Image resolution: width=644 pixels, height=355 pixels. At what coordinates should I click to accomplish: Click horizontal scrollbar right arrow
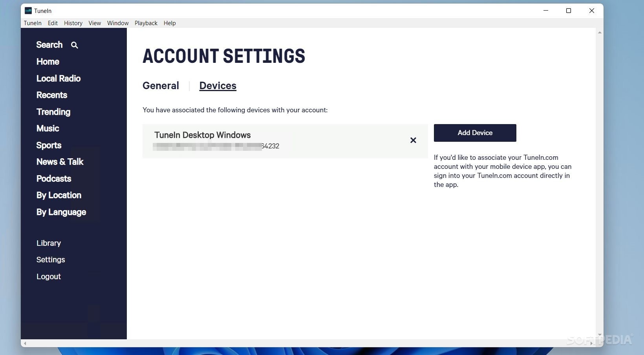point(591,343)
